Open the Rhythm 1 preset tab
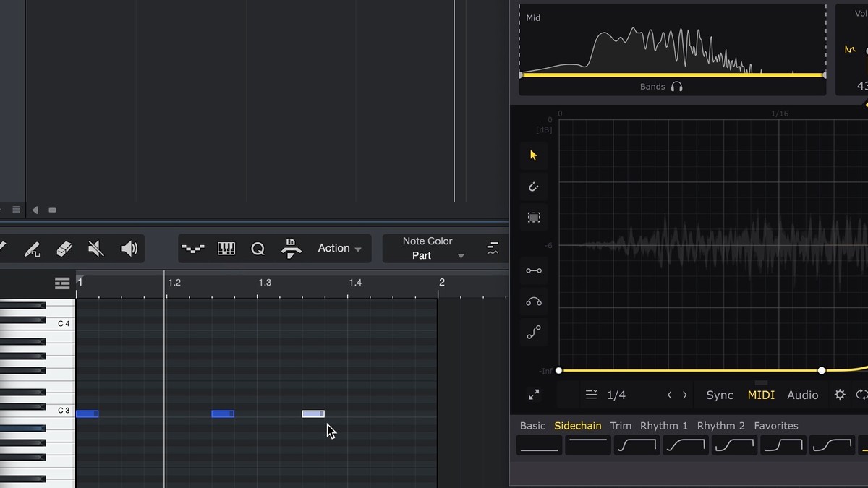 (x=663, y=426)
